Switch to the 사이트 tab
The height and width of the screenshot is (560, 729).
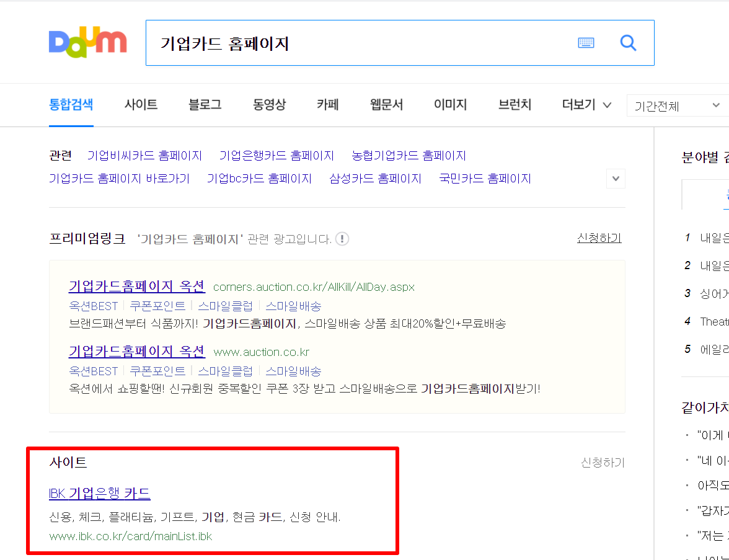pos(141,105)
